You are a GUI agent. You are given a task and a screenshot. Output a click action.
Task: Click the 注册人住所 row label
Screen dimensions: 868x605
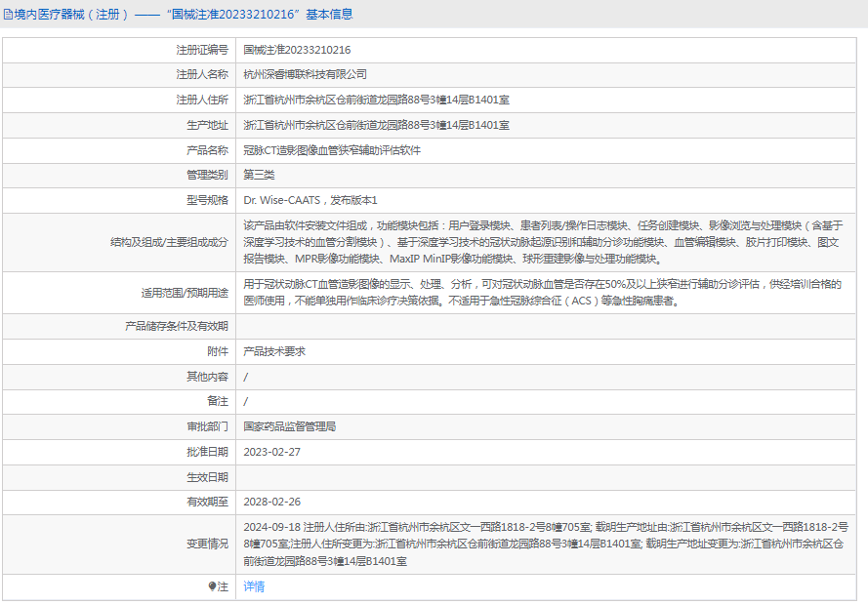(x=202, y=101)
